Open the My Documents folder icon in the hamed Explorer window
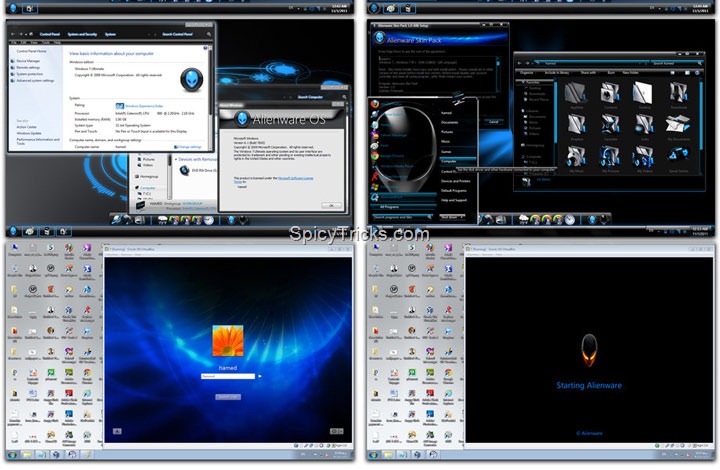This screenshot has height=470, width=720. click(x=678, y=125)
